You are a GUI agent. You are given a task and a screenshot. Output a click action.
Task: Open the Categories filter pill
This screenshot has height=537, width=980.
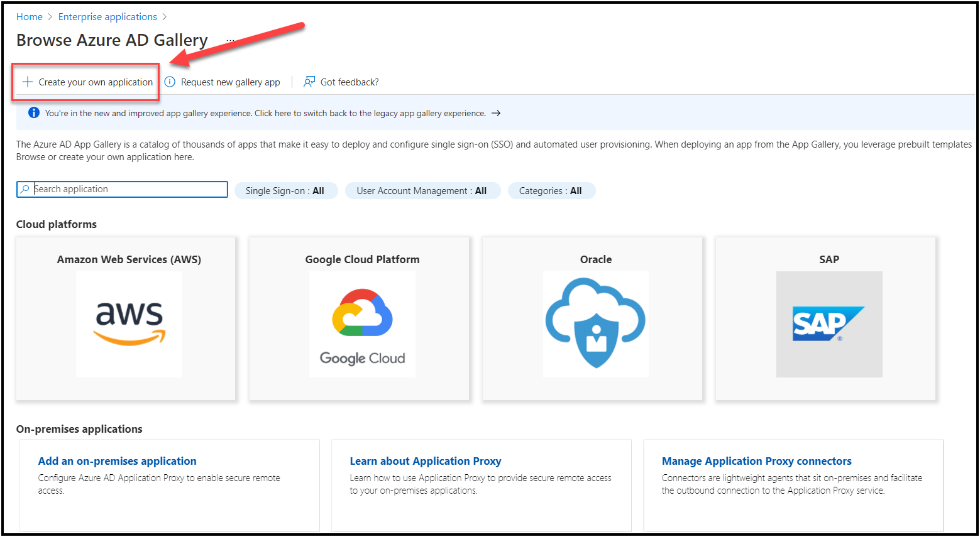tap(551, 191)
